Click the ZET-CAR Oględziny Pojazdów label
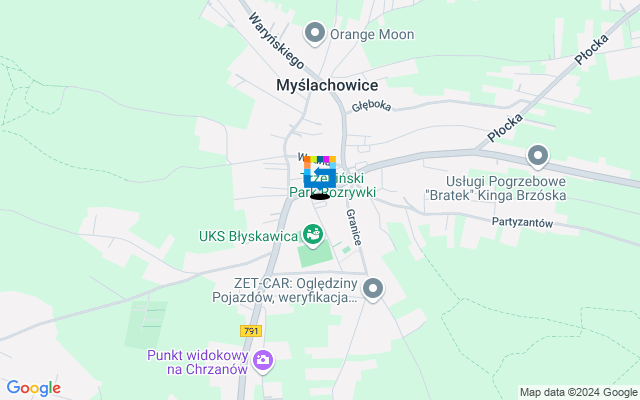This screenshot has width=640, height=400. [x=285, y=290]
